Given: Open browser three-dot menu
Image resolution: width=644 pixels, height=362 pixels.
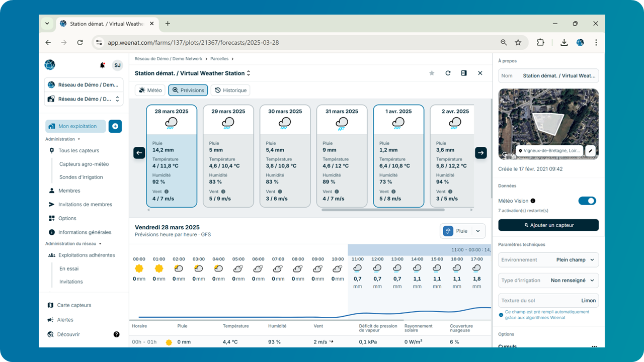Looking at the screenshot, I should tap(596, 43).
